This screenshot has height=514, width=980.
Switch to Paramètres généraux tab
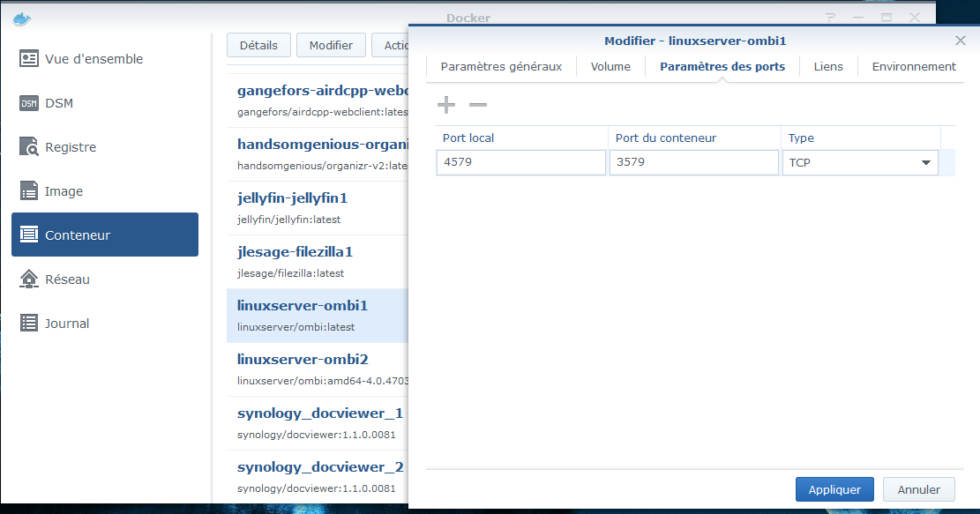pos(501,66)
